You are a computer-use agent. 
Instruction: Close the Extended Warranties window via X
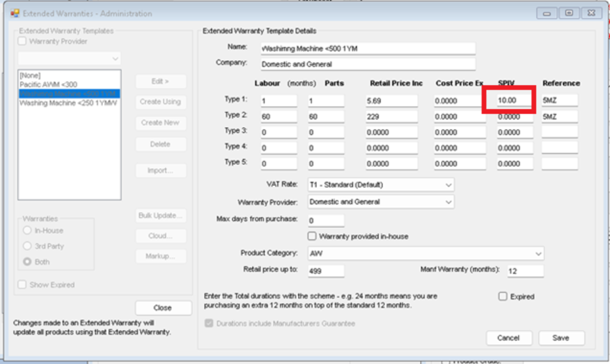591,13
